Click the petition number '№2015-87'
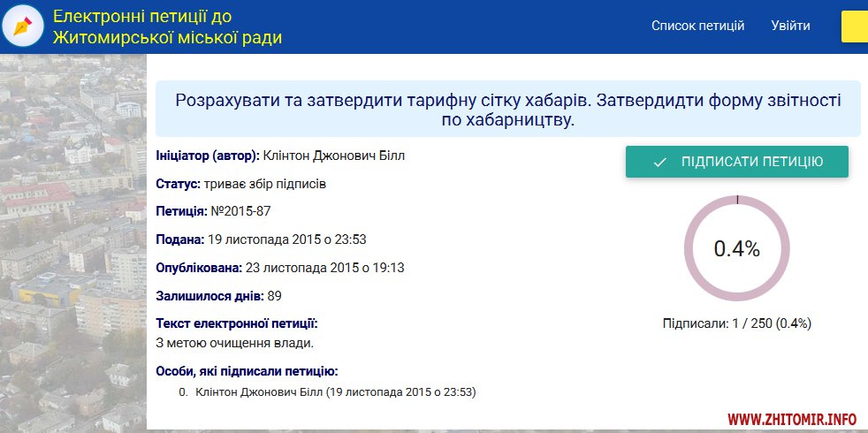The height and width of the screenshot is (433, 868). [233, 212]
